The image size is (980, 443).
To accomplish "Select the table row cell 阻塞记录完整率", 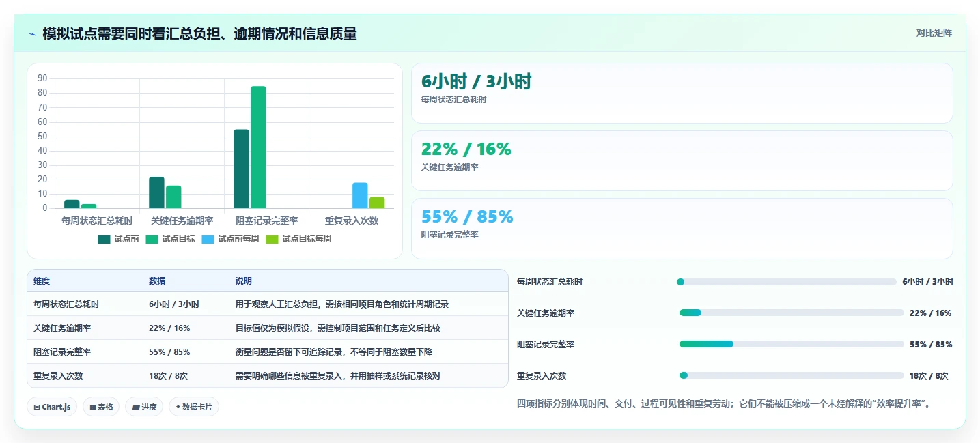I will pos(62,352).
